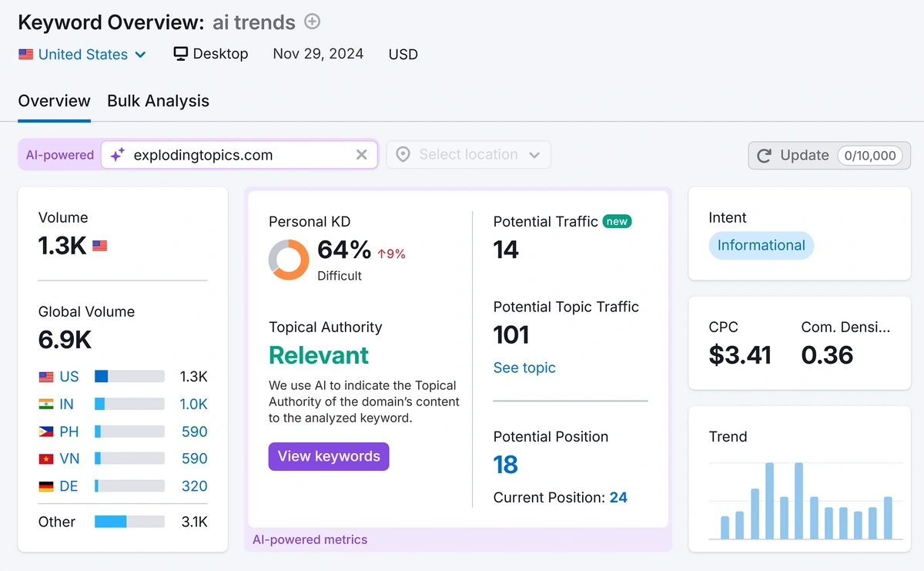Click the Informational intent tag

pyautogui.click(x=761, y=245)
